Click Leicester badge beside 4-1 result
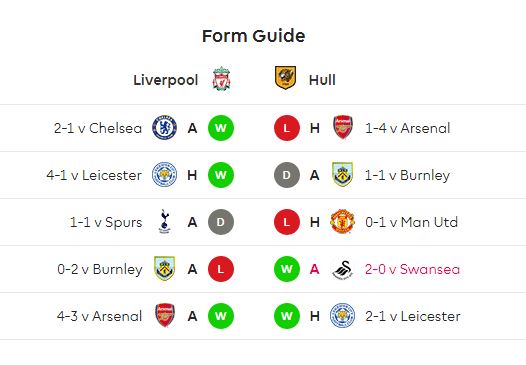The image size is (526, 365). [x=164, y=174]
